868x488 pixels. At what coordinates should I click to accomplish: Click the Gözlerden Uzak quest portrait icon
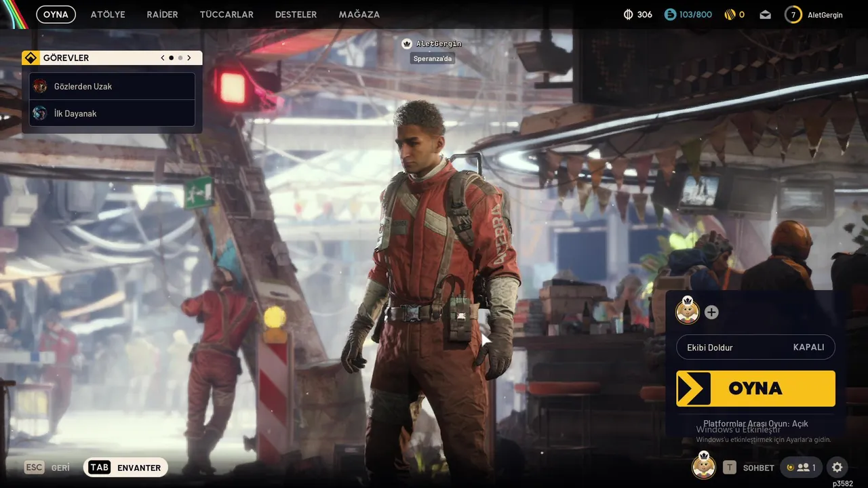click(x=40, y=86)
